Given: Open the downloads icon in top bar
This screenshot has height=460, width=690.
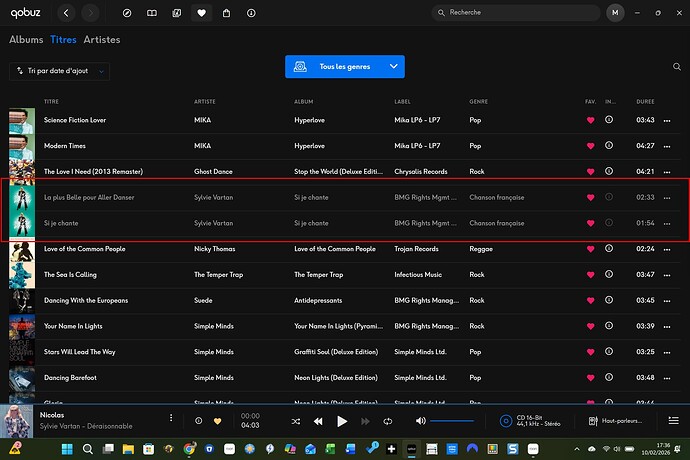Looking at the screenshot, I should point(251,13).
